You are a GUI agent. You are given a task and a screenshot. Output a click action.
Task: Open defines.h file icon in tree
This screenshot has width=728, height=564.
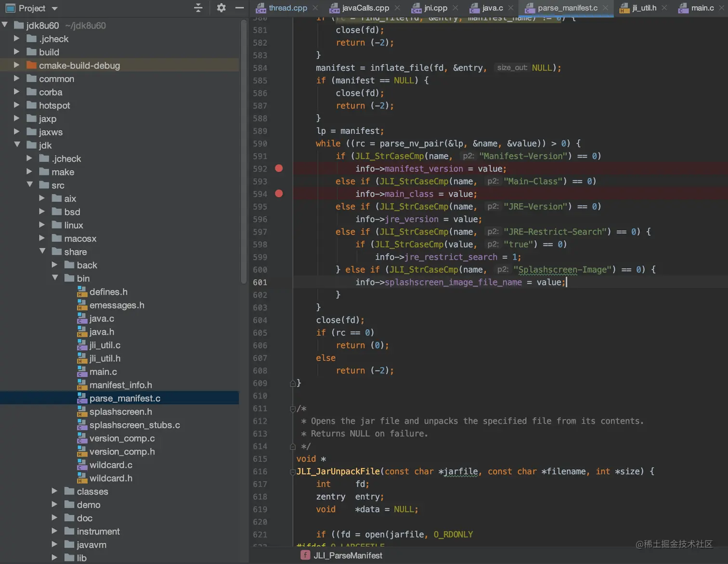click(x=82, y=291)
